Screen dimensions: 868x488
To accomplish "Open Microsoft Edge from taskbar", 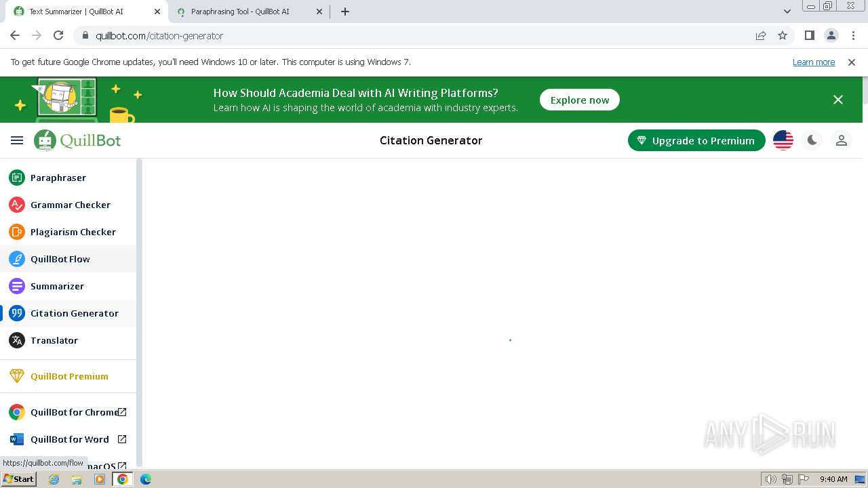I will point(146,479).
